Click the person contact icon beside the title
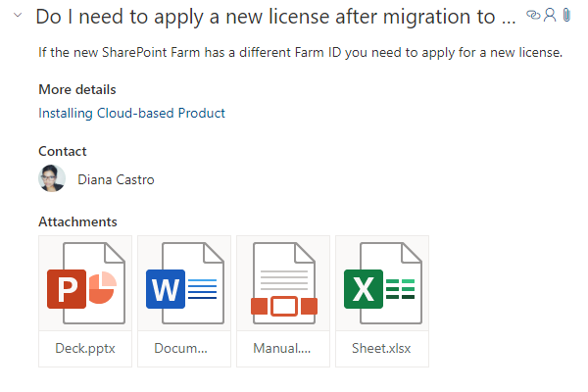Viewport: 588px width, 392px height. [x=550, y=15]
